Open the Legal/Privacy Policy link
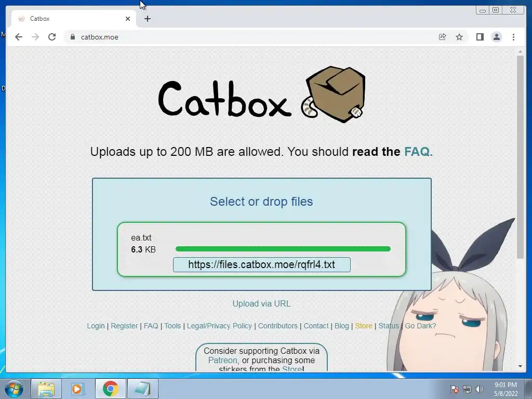Image resolution: width=532 pixels, height=399 pixels. click(219, 326)
